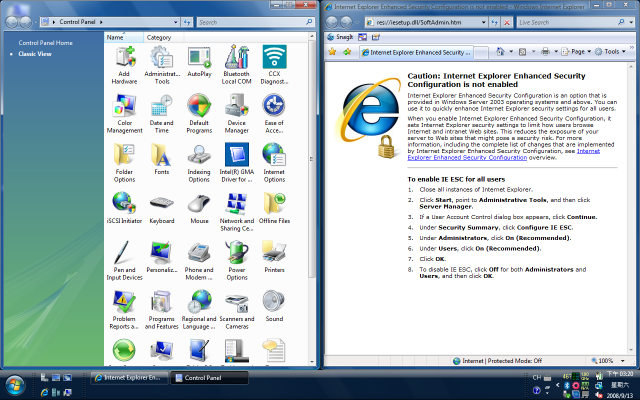Image resolution: width=640 pixels, height=400 pixels.
Task: Open Fonts folder icon
Action: pyautogui.click(x=162, y=160)
